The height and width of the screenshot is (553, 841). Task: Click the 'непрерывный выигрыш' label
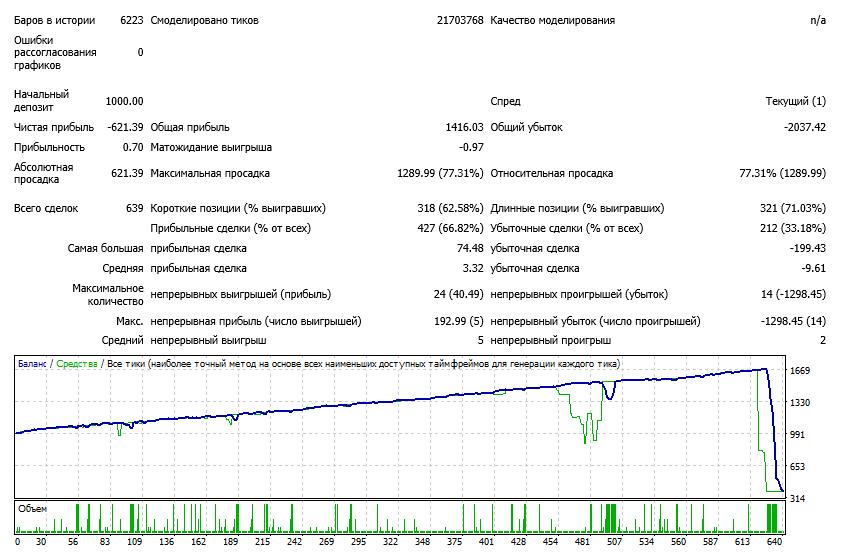(x=208, y=341)
